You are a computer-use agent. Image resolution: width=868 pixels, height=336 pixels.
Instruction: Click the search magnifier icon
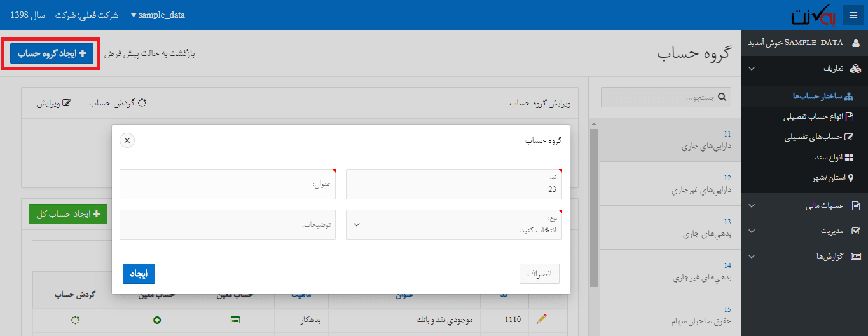pyautogui.click(x=722, y=97)
